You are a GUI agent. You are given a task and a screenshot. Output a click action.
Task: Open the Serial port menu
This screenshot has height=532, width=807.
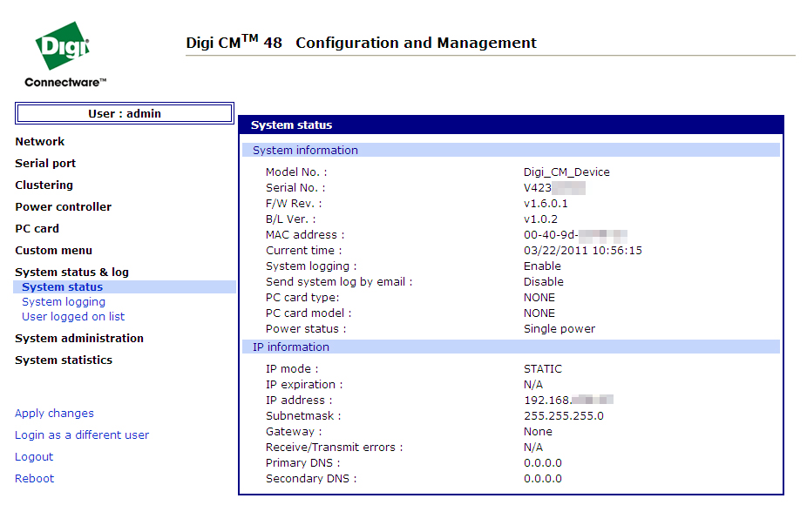click(45, 164)
